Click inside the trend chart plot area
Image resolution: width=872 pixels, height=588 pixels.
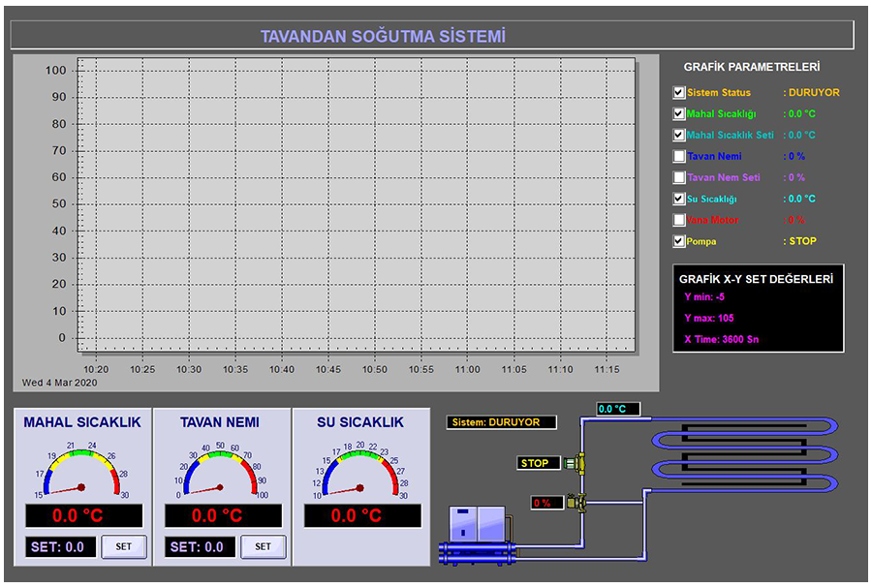356,204
